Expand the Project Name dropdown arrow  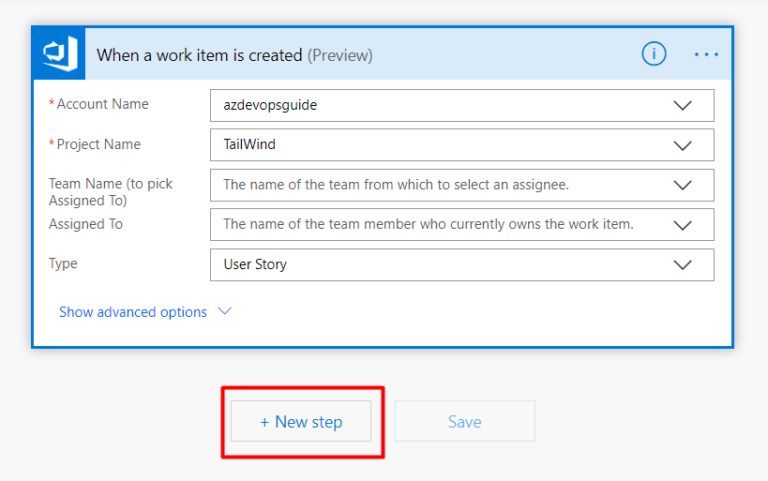point(683,145)
